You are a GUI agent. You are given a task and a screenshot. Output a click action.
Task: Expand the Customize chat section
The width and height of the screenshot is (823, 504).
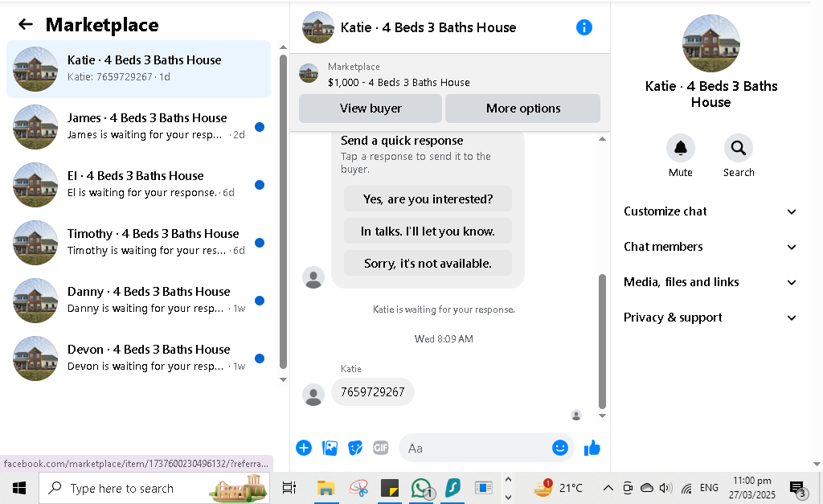tap(710, 211)
